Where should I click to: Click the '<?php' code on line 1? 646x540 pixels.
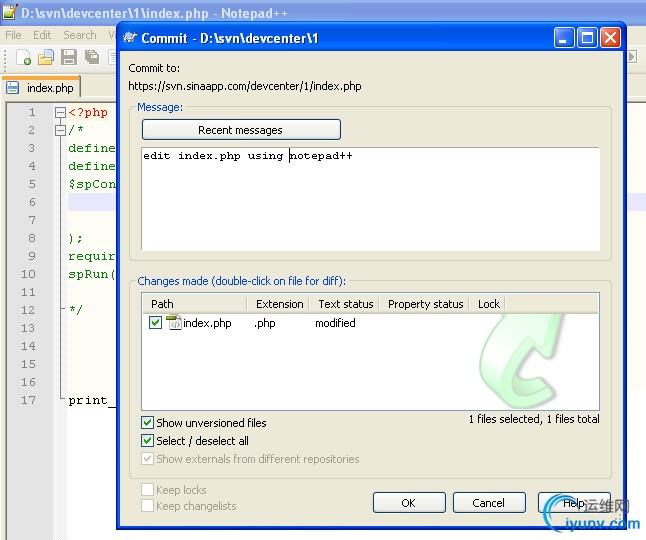click(88, 112)
